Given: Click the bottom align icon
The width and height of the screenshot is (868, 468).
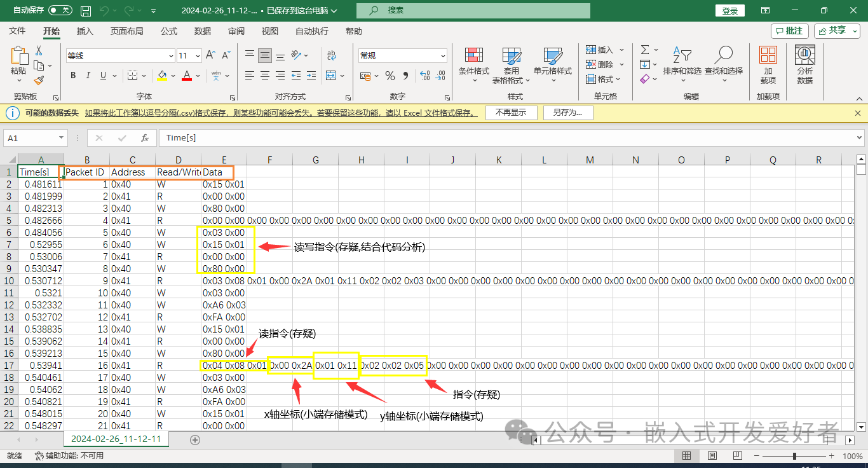Looking at the screenshot, I should (280, 55).
